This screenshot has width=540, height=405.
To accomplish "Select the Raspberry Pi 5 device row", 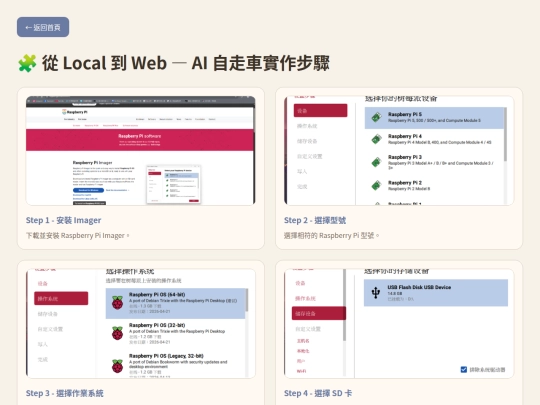I will click(x=434, y=118).
